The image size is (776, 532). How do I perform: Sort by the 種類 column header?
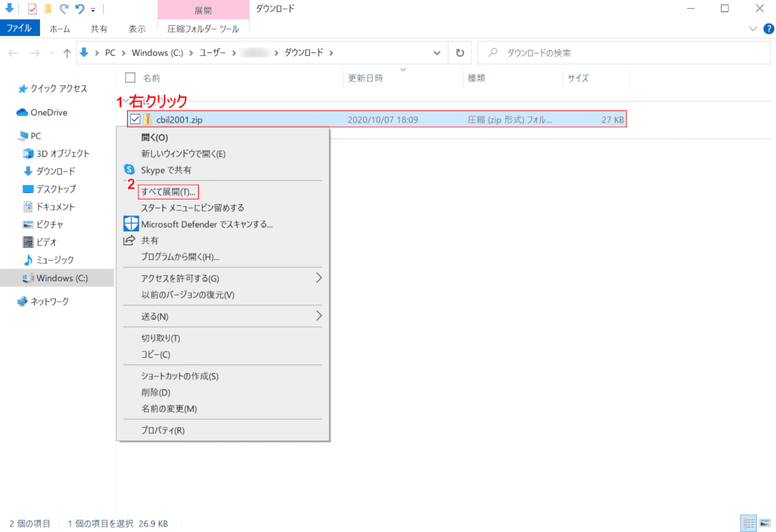[477, 78]
